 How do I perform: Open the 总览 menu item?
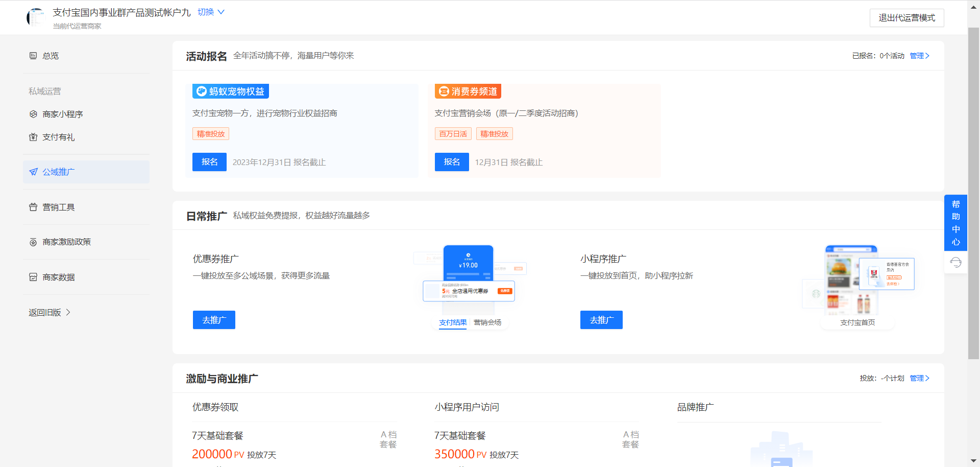86,56
